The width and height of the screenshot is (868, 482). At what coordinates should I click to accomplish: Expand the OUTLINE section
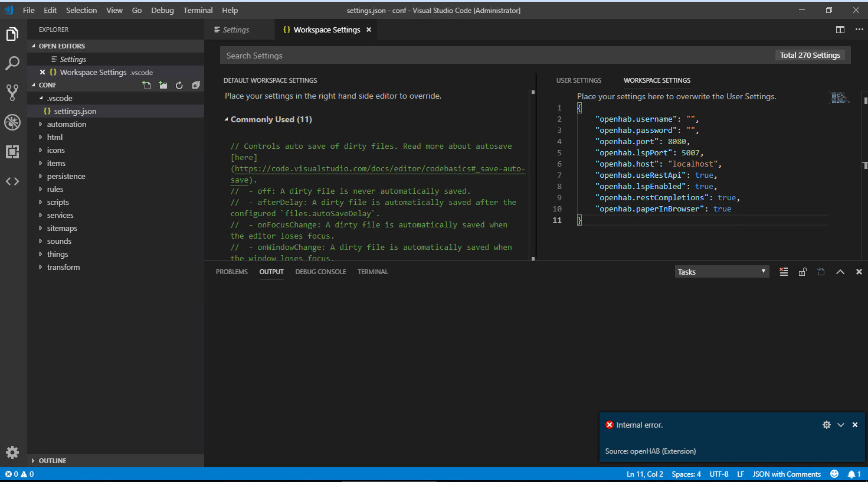pos(52,461)
